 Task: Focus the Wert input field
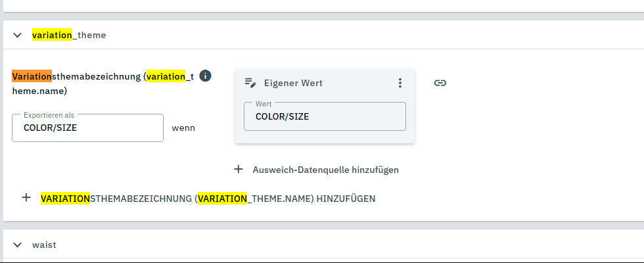[325, 117]
